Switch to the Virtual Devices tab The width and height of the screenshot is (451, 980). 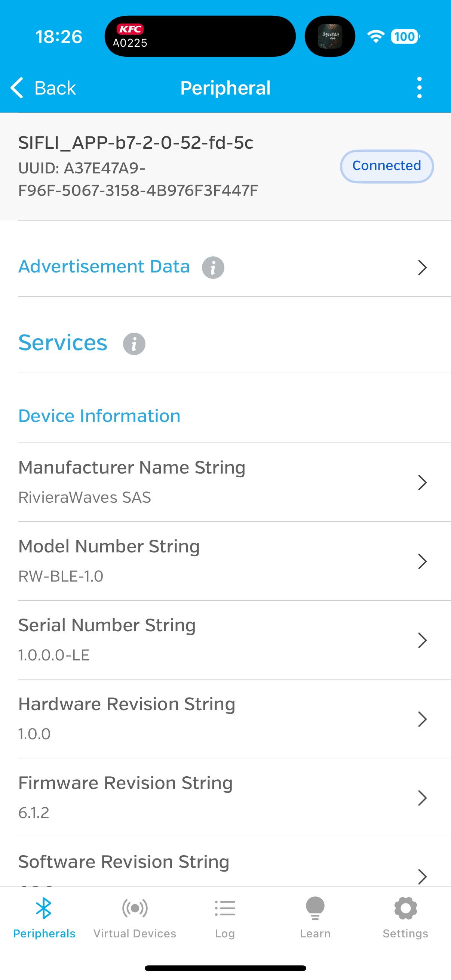click(135, 917)
